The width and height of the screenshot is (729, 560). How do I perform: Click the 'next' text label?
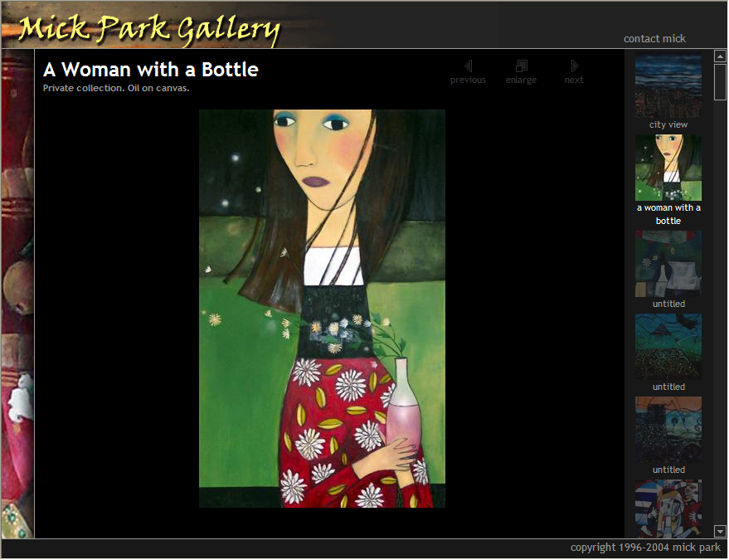point(574,80)
